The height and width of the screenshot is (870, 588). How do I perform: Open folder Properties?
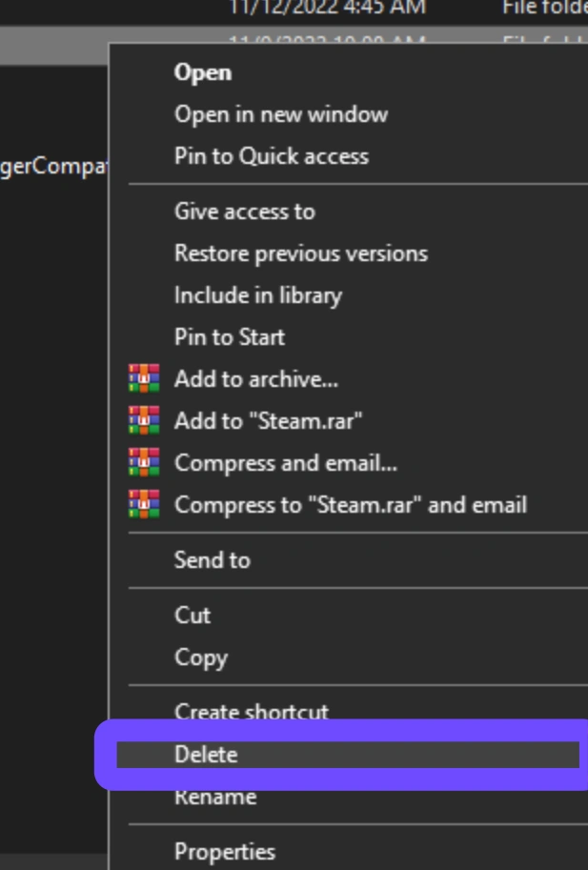(x=224, y=851)
